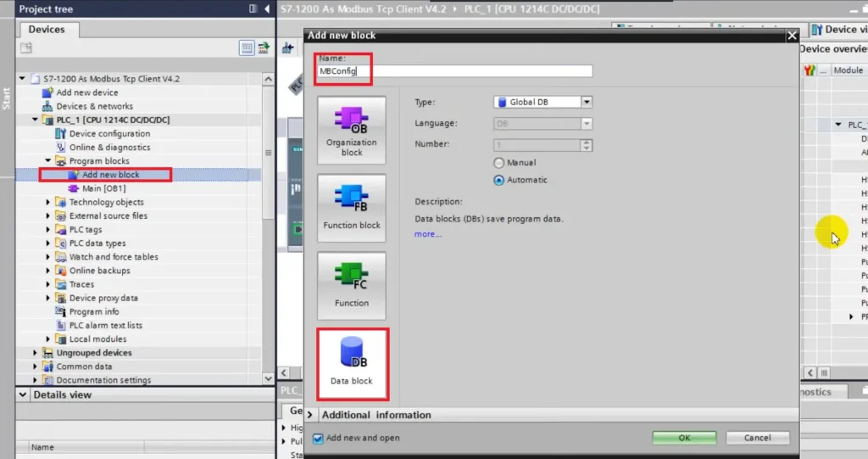Screen dimensions: 868x459
Task: Click the Cancel button
Action: (757, 438)
